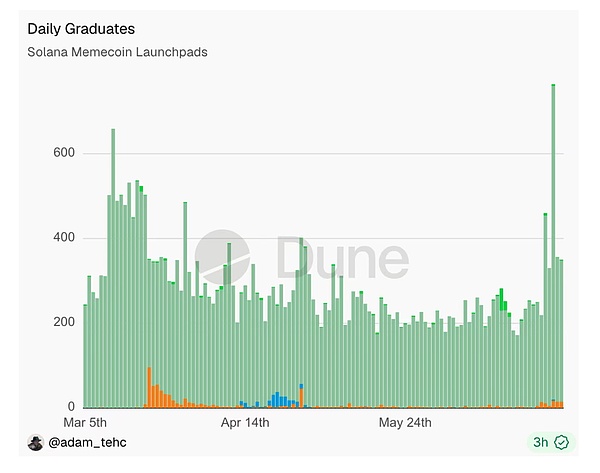600x473 pixels.
Task: Click the Apr 14th axis label
Action: tap(245, 422)
